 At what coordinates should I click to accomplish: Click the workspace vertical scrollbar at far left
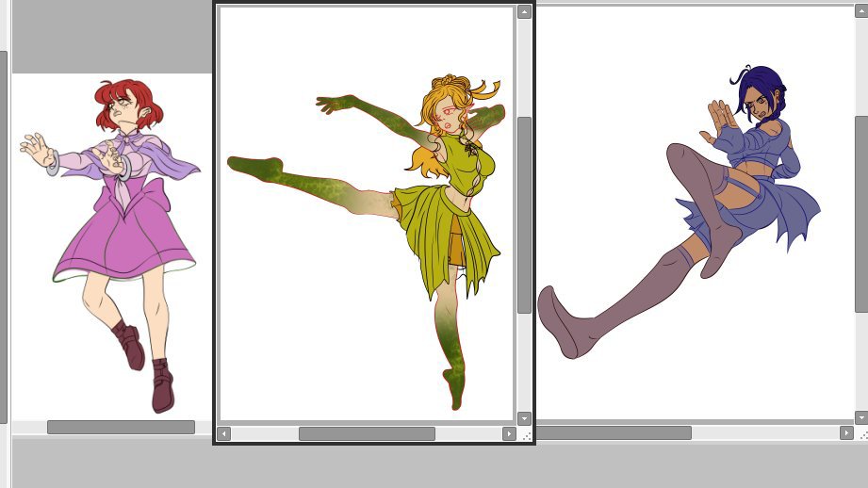pos(4,236)
